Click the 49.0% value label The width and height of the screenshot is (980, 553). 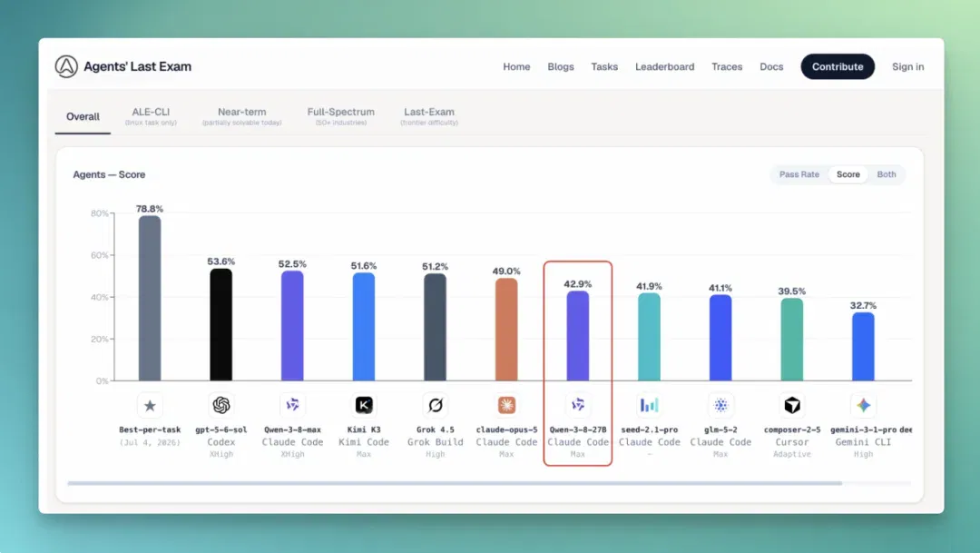coord(506,271)
